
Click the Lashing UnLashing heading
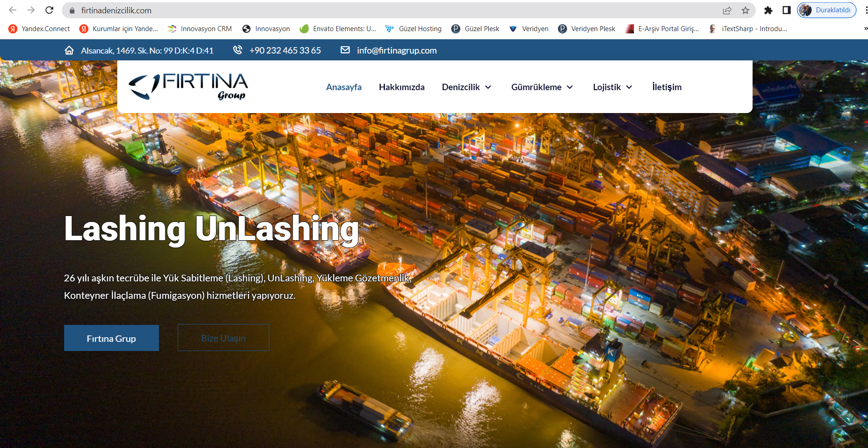tap(212, 229)
